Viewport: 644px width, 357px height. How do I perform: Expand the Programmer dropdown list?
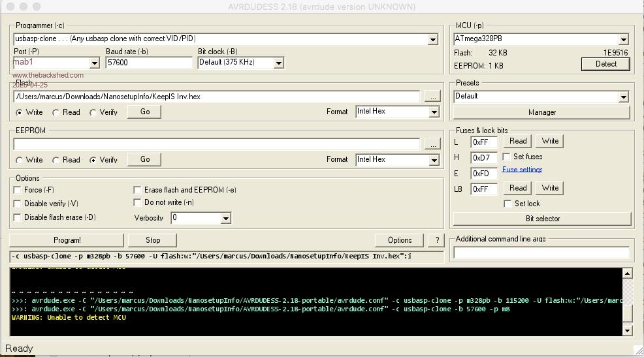(432, 40)
